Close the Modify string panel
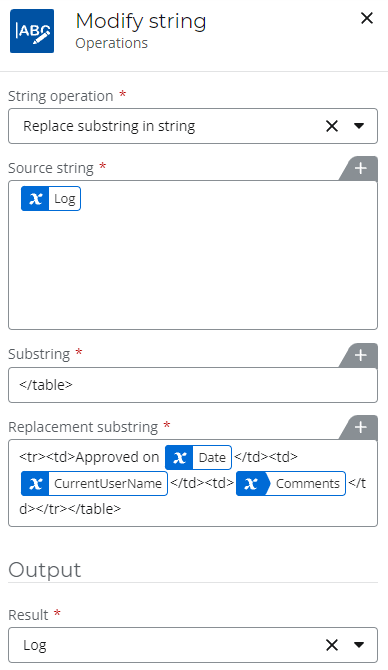This screenshot has height=670, width=388. tap(367, 18)
